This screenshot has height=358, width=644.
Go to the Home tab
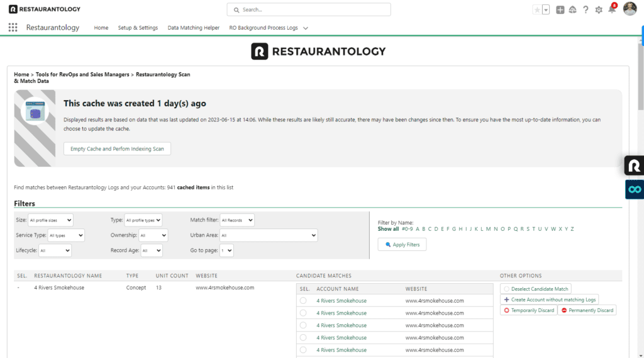tap(101, 28)
